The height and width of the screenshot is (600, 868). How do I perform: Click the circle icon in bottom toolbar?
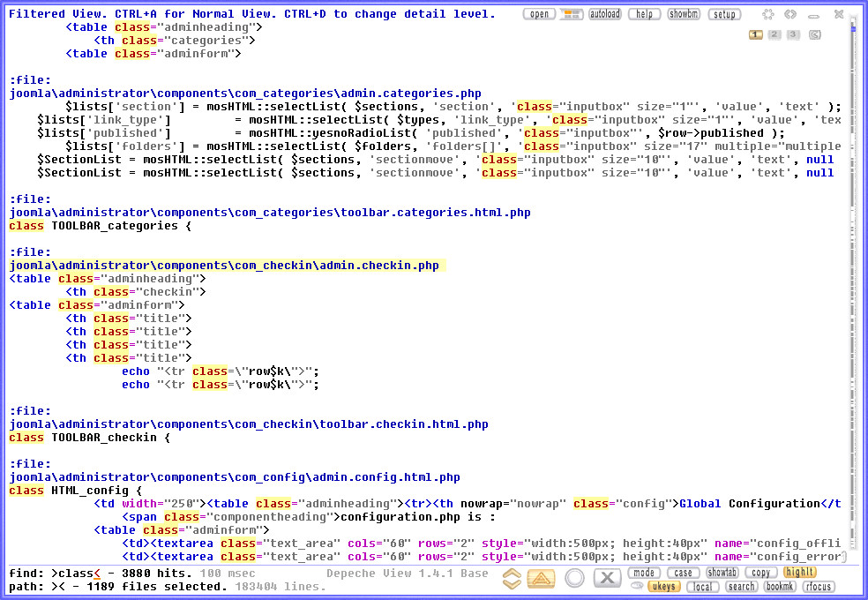coord(575,579)
